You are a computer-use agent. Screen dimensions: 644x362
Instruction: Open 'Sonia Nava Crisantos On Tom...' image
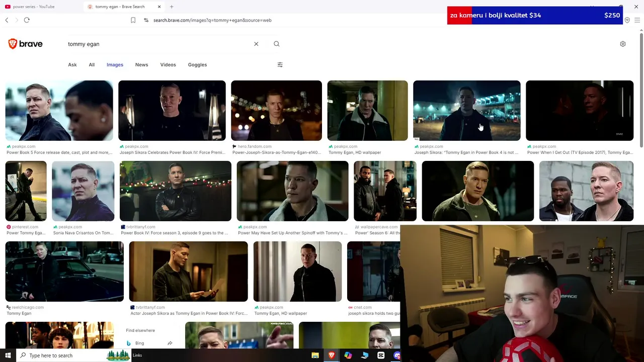coord(83,191)
